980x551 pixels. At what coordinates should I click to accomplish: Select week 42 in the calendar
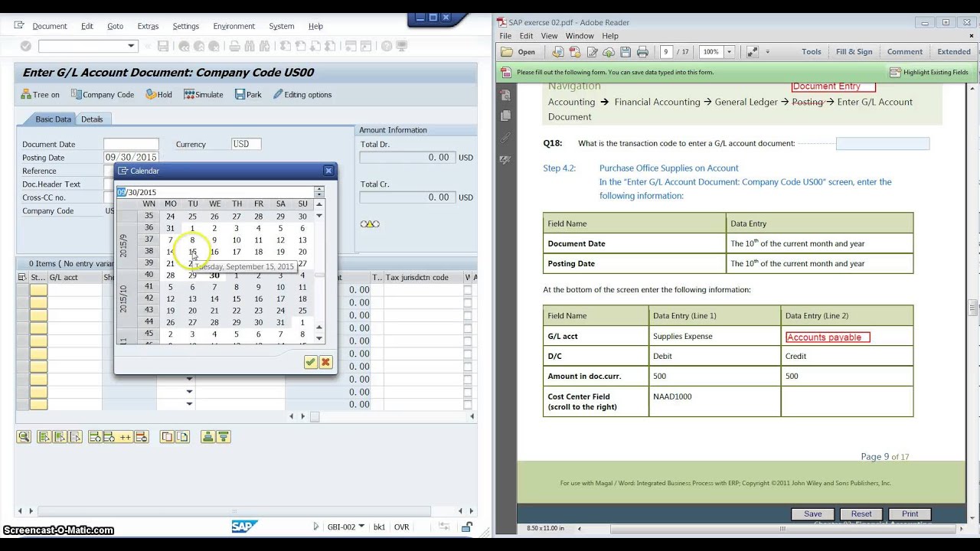click(149, 299)
